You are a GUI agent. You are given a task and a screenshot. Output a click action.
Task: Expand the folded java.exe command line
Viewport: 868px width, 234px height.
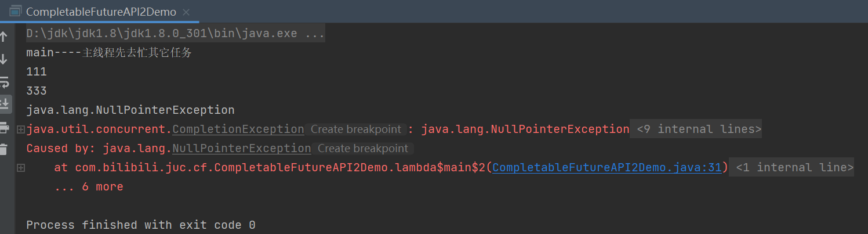pos(175,34)
